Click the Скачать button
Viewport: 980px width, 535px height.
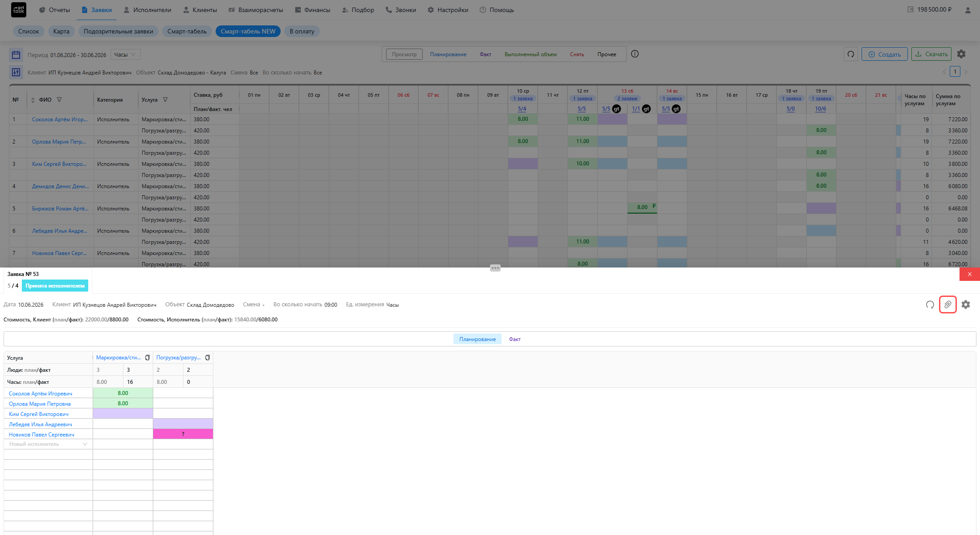(931, 54)
